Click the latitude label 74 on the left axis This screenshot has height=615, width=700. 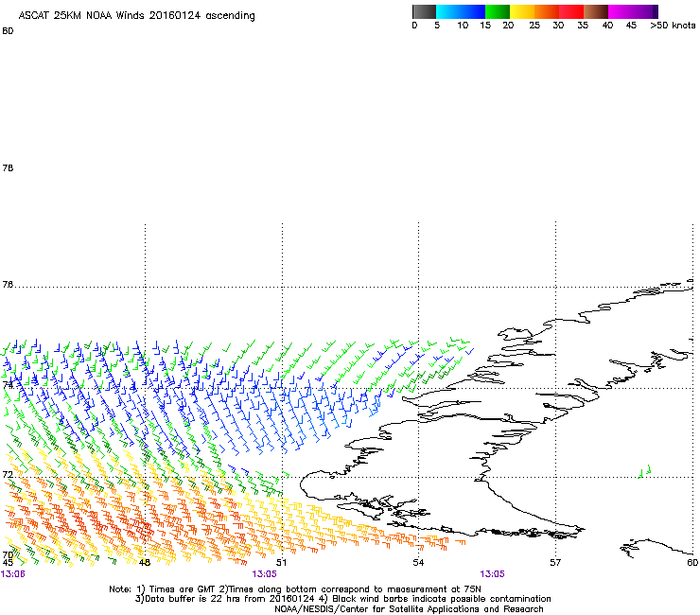(8, 384)
